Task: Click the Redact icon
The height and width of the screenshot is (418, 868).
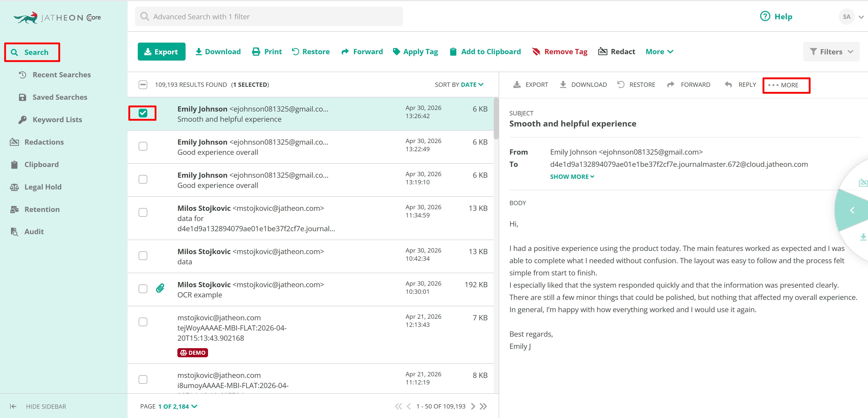Action: tap(602, 52)
